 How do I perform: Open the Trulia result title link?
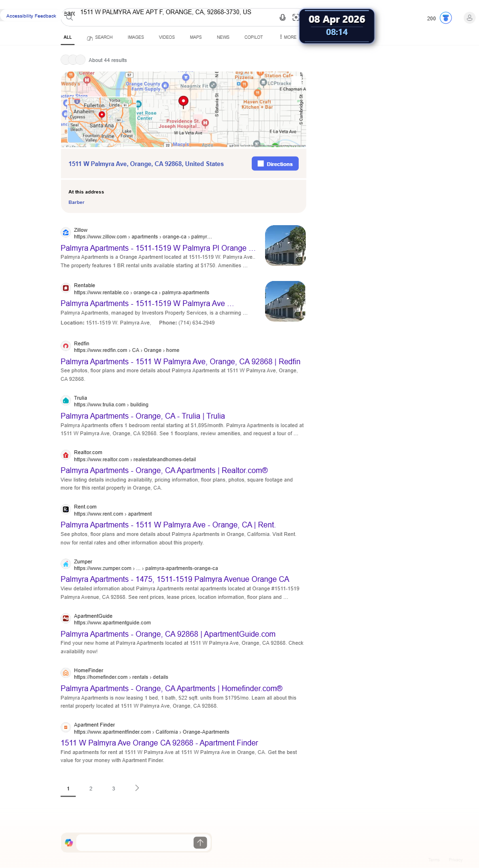pos(142,416)
